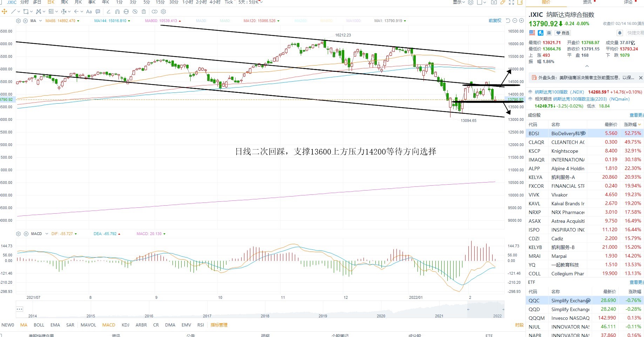Open the 显示 display dropdown
Image resolution: width=644 pixels, height=337 pixels.
pyautogui.click(x=459, y=2)
